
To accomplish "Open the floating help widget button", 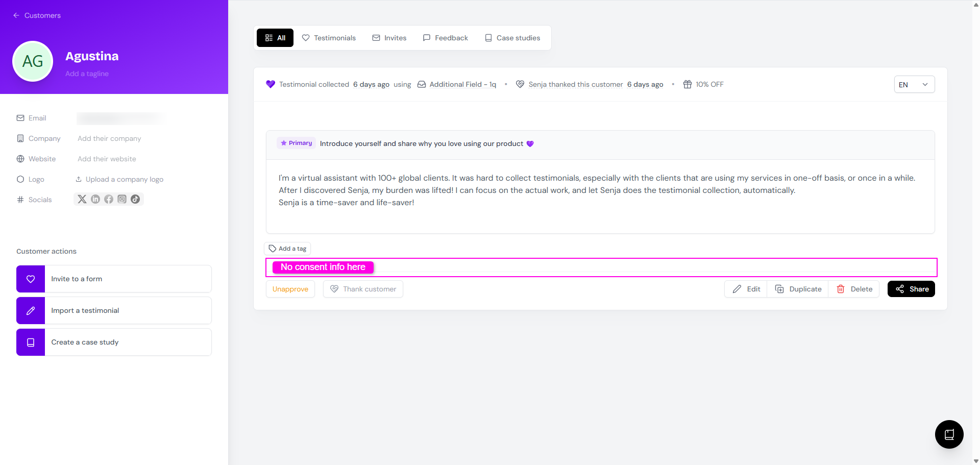I will (x=949, y=434).
